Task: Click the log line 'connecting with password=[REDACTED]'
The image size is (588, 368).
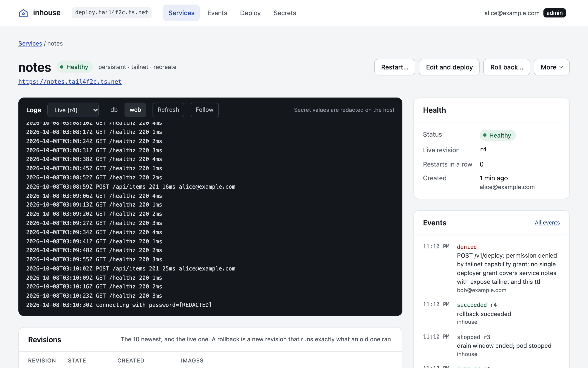Action: [x=119, y=305]
